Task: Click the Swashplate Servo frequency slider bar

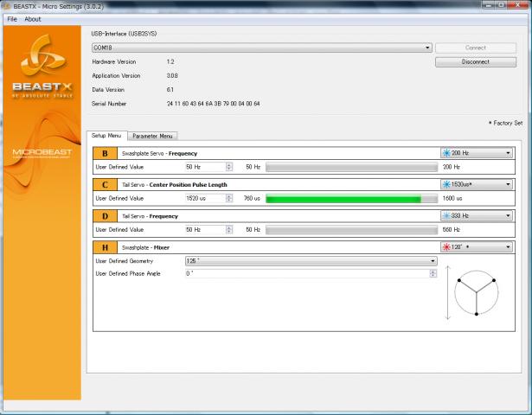Action: pos(351,167)
